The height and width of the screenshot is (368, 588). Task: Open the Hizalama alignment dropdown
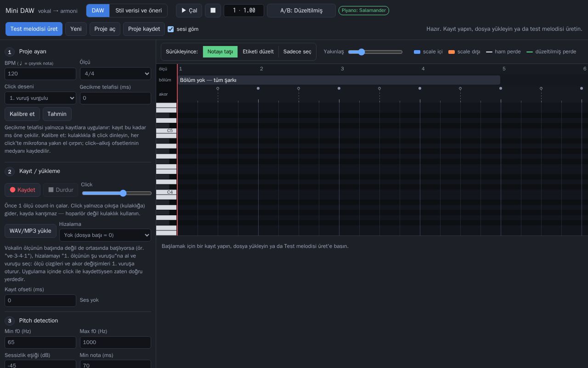(x=105, y=235)
